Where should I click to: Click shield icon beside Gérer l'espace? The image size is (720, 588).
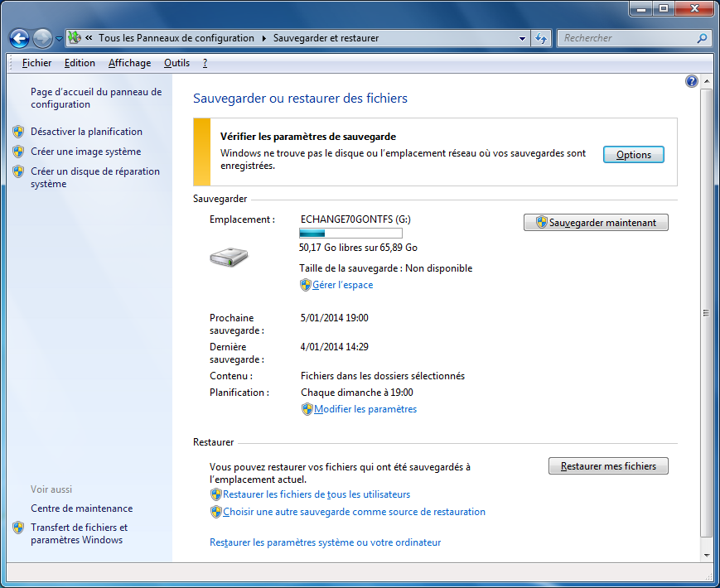306,285
